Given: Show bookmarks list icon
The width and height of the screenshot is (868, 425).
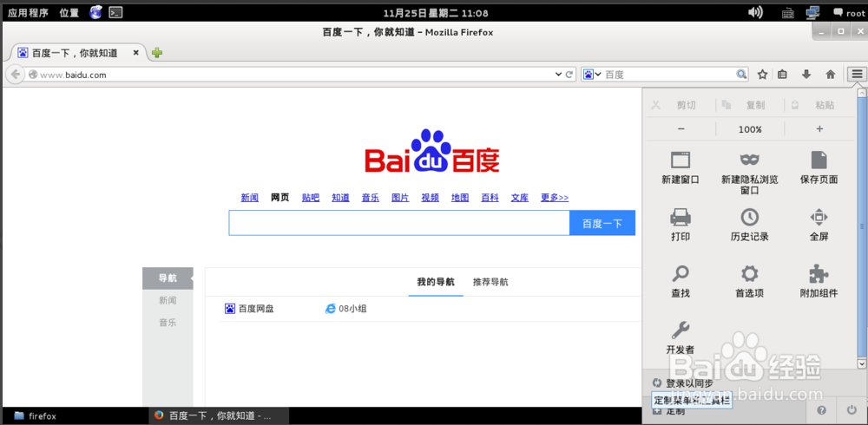Looking at the screenshot, I should (782, 74).
